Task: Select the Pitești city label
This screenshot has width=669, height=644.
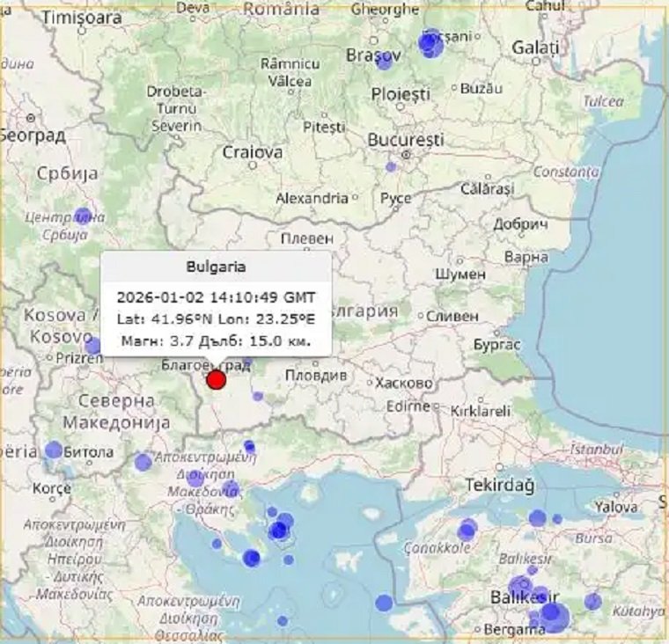Action: (x=324, y=127)
